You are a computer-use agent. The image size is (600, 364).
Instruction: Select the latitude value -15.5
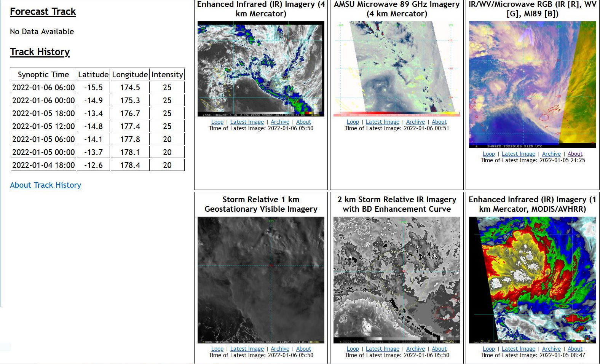93,88
